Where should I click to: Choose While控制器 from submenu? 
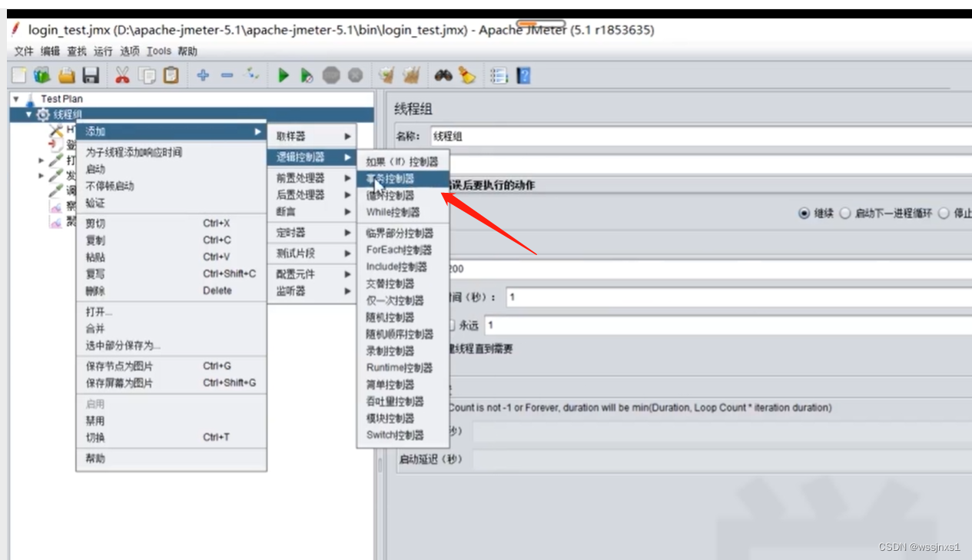click(x=403, y=212)
